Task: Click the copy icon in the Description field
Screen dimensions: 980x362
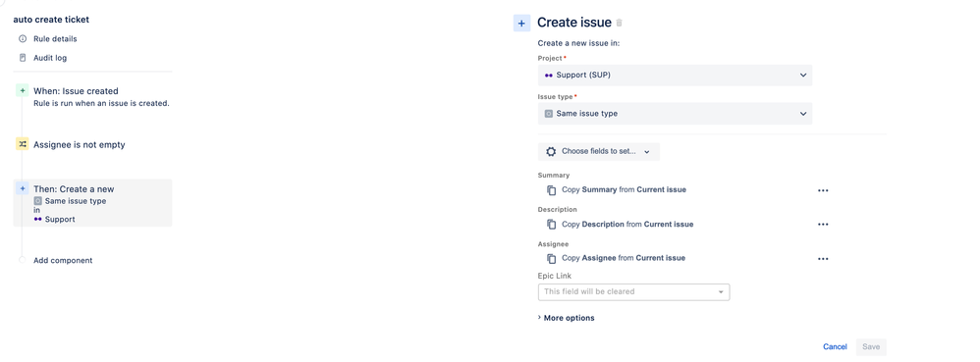Action: click(551, 224)
